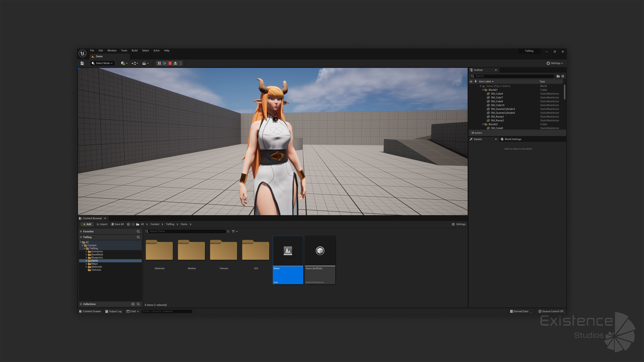Open the Blueprints dropdown in the toolbar
This screenshot has height=362, width=644.
(x=135, y=63)
